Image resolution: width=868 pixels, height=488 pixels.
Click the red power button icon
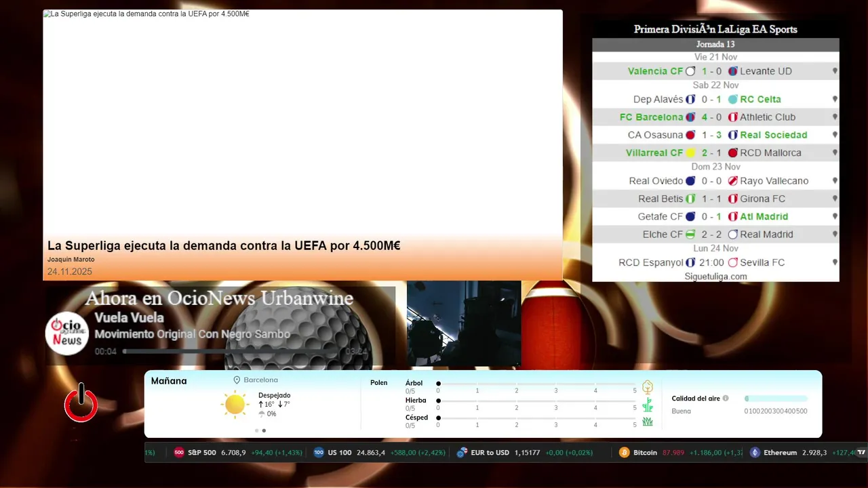(x=81, y=403)
